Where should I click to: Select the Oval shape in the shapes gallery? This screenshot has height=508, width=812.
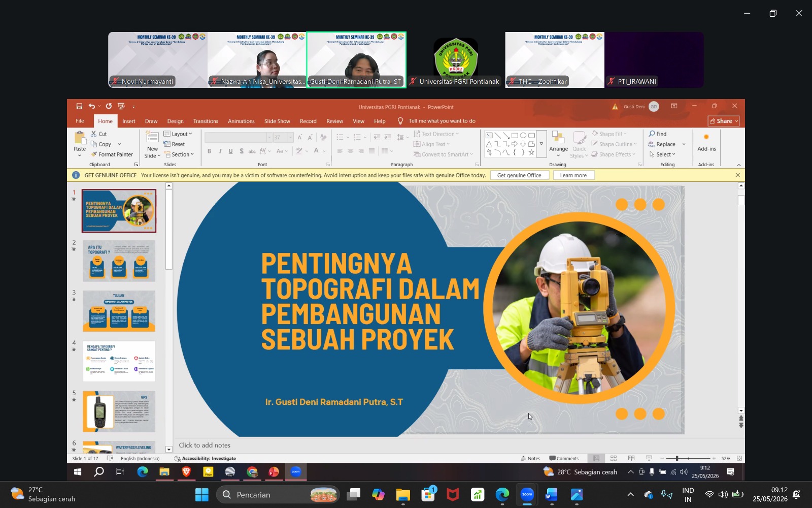(x=523, y=136)
